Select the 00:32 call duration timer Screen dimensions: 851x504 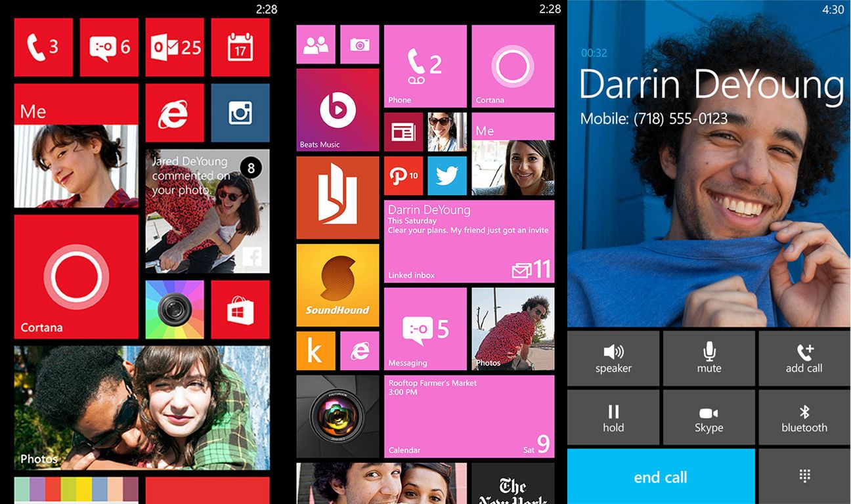(x=594, y=53)
